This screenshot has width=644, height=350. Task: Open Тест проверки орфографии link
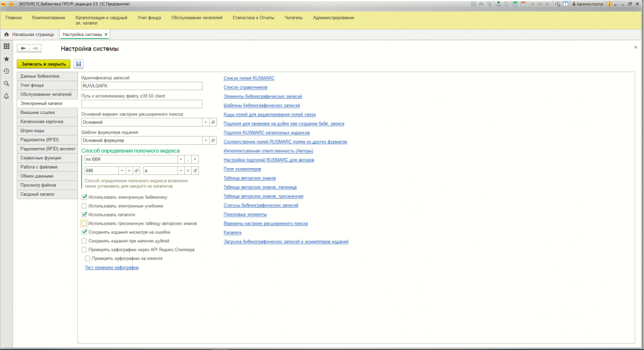click(x=112, y=268)
